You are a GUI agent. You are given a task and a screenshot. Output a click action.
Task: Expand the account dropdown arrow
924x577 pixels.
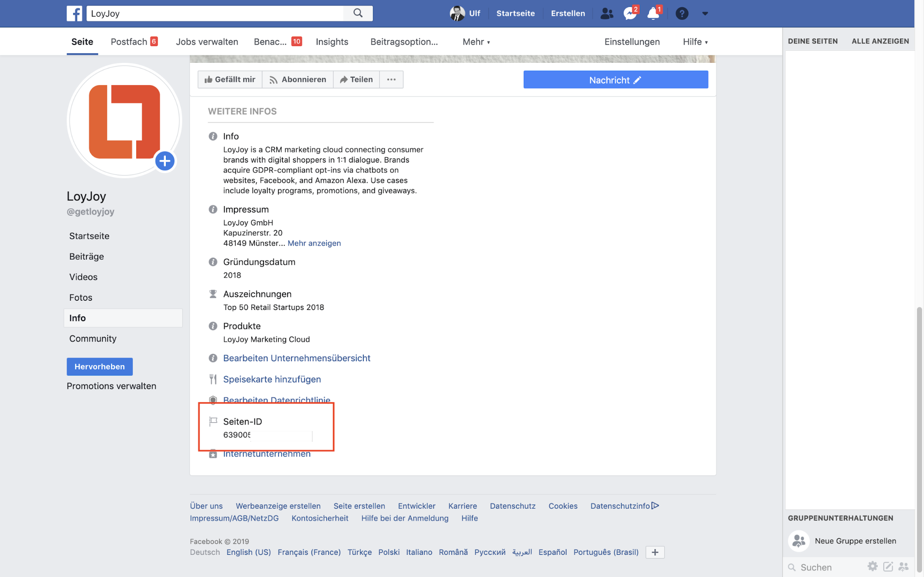pos(705,13)
